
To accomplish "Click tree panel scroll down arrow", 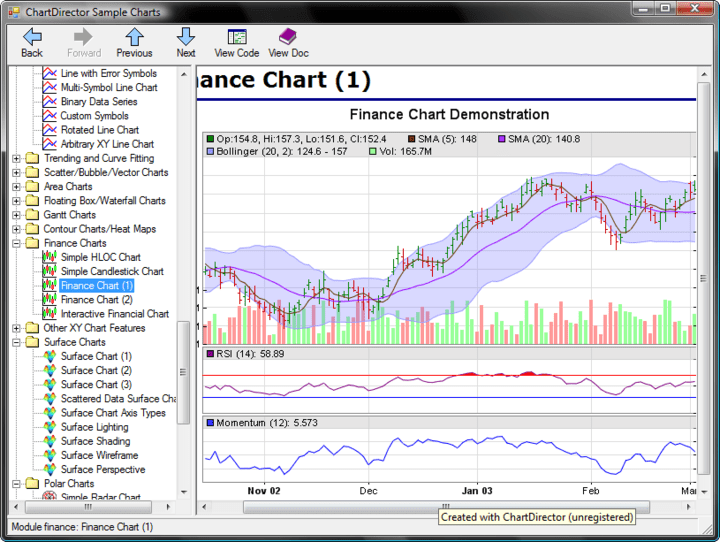I will [x=184, y=492].
